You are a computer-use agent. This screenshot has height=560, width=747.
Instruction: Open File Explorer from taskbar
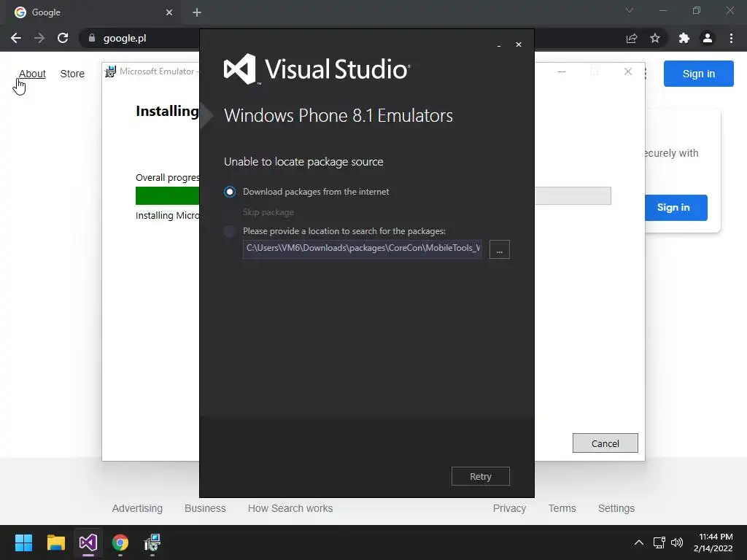coord(55,542)
